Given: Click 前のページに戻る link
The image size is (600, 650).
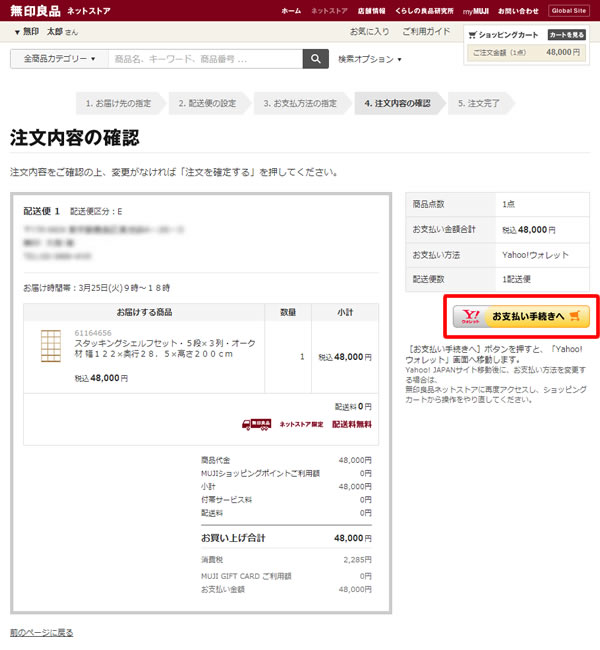Looking at the screenshot, I should point(41,632).
